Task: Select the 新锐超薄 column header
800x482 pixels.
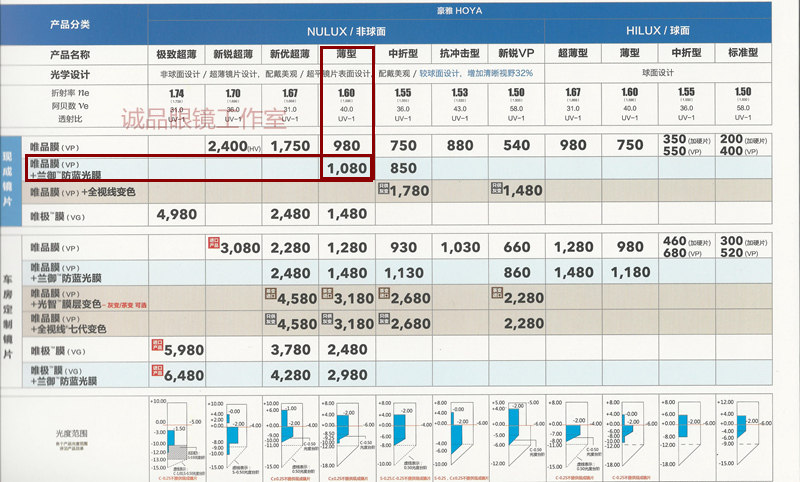Action: pos(233,54)
